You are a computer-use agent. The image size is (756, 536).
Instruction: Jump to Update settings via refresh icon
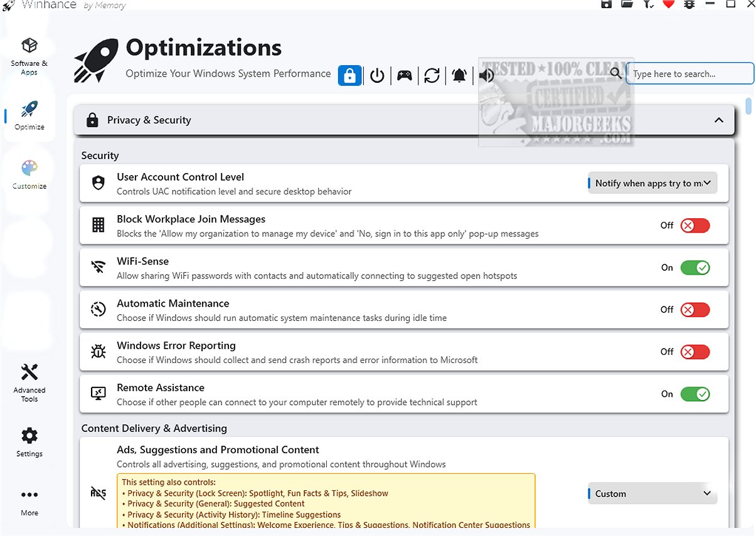pos(432,76)
